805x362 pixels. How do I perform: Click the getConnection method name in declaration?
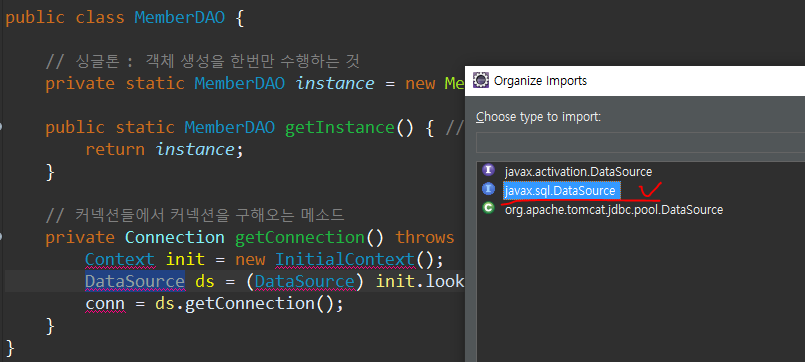300,237
